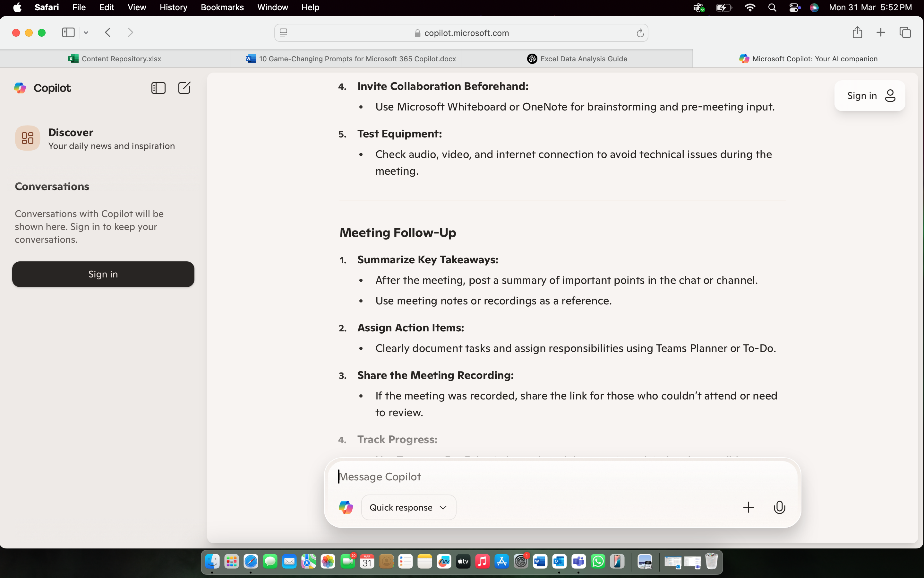Click Invite Collaboration Beforehand heading
This screenshot has width=924, height=578.
tap(443, 86)
